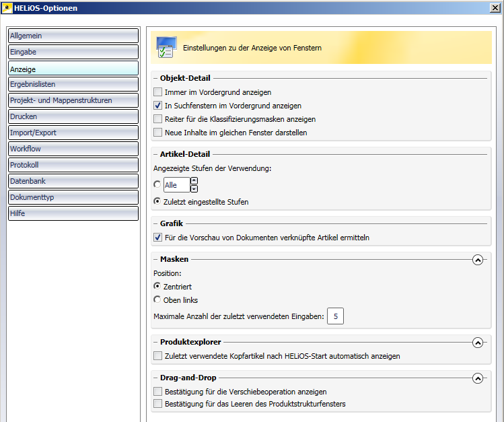Open the Protokoll options page
The image size is (504, 422).
[x=73, y=165]
